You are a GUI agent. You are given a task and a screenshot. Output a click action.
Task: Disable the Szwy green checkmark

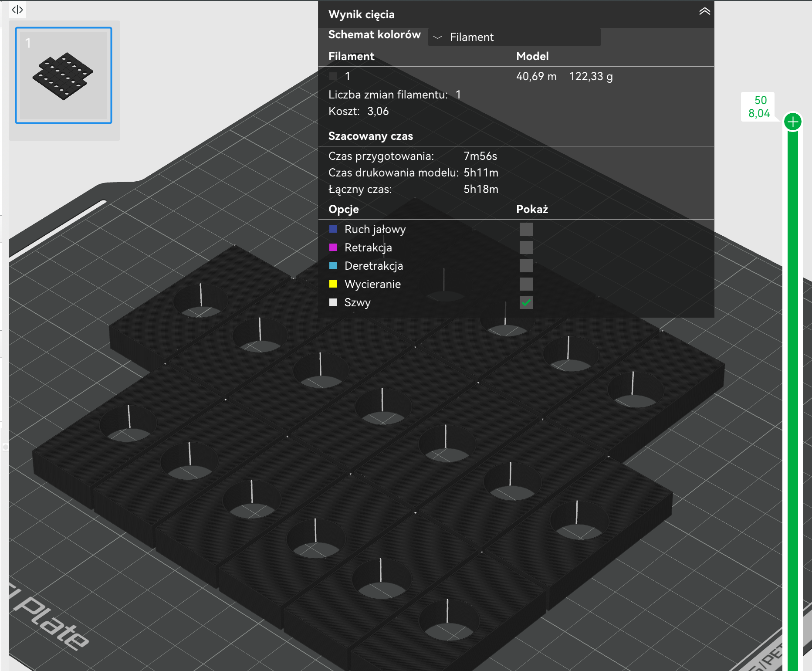[526, 302]
